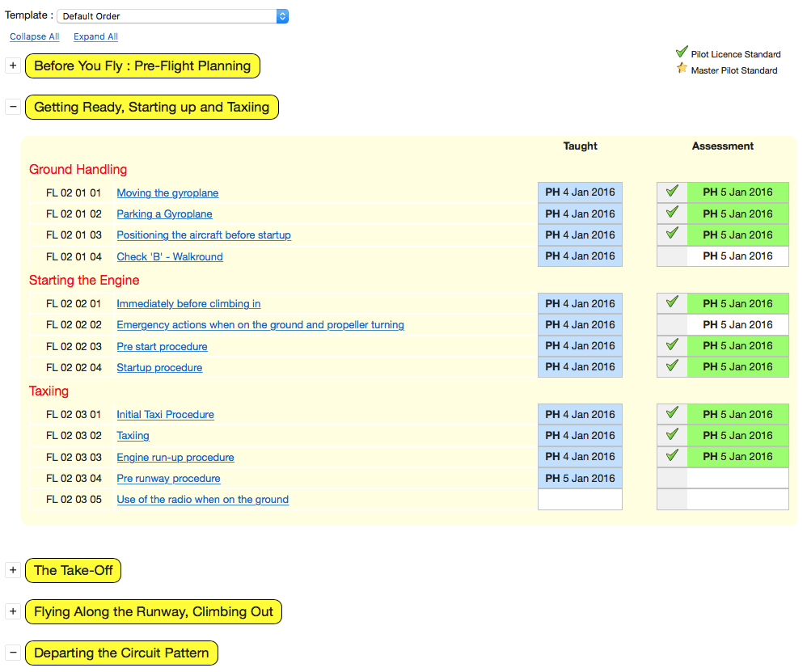
Task: Click empty Taught field for radio use row
Action: pos(580,499)
